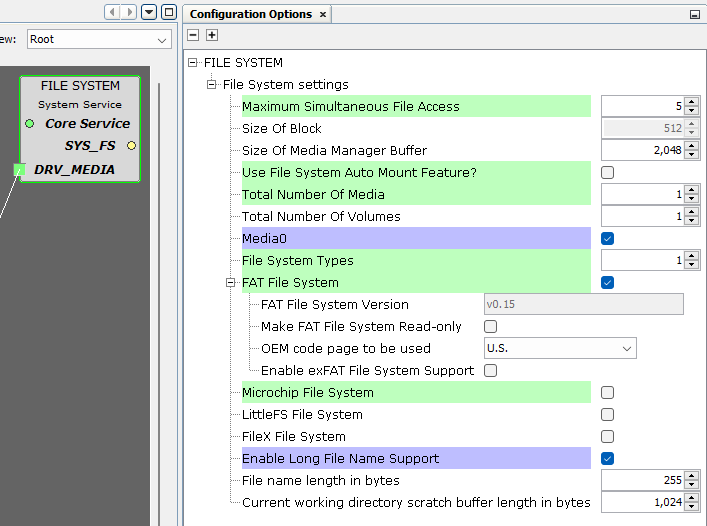The height and width of the screenshot is (526, 707).
Task: Click the collapse all minus icon
Action: pos(193,35)
